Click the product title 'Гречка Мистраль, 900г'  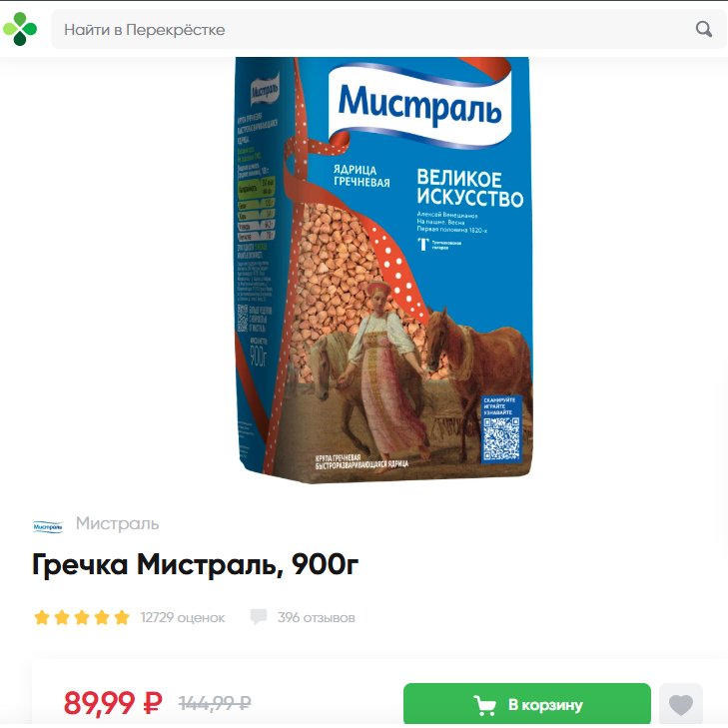(196, 565)
